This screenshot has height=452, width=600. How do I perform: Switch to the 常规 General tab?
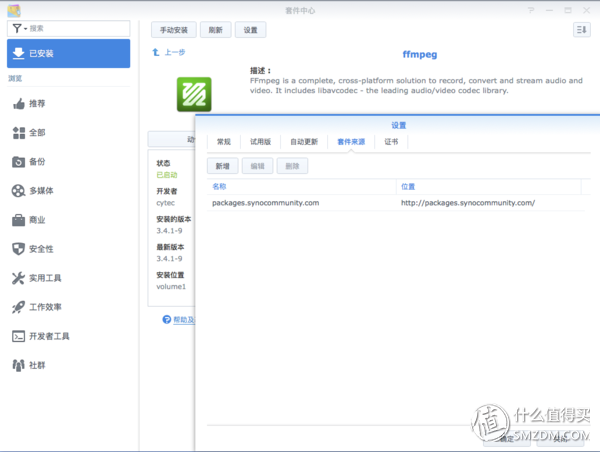(x=224, y=142)
